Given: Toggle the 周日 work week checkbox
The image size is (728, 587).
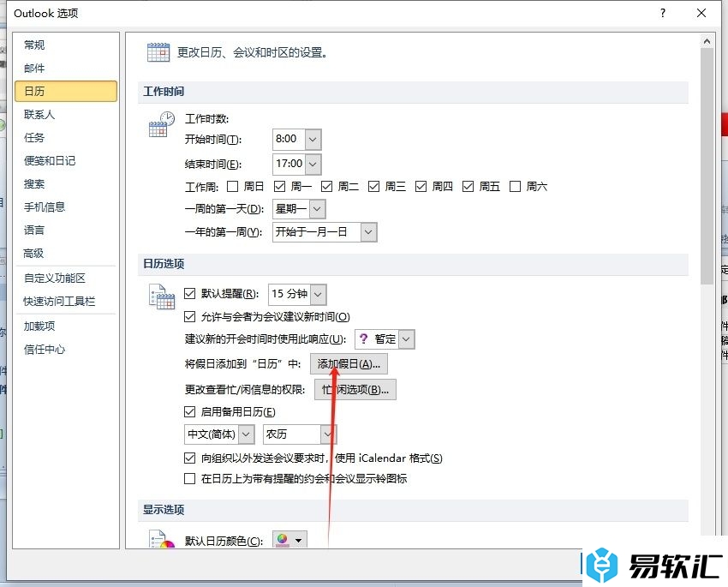Looking at the screenshot, I should click(x=233, y=187).
